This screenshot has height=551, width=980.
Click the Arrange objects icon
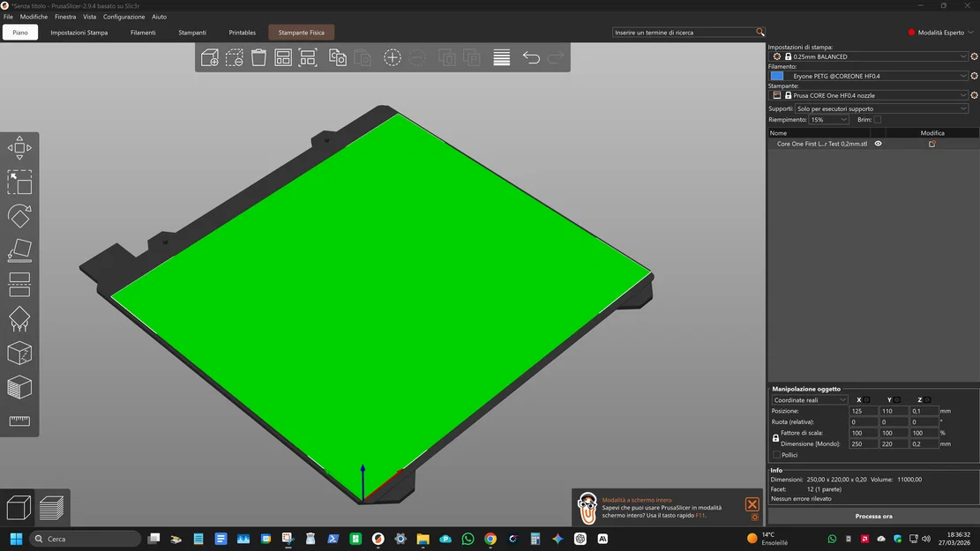[283, 57]
